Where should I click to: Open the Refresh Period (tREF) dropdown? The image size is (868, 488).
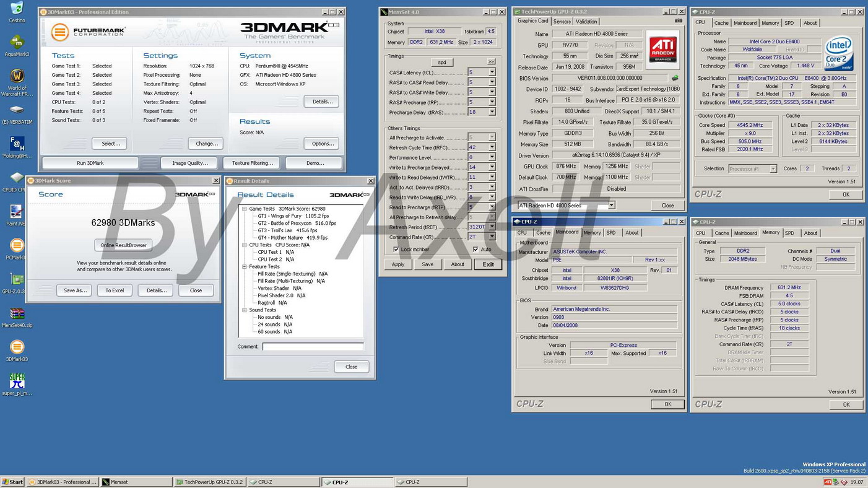coord(492,227)
